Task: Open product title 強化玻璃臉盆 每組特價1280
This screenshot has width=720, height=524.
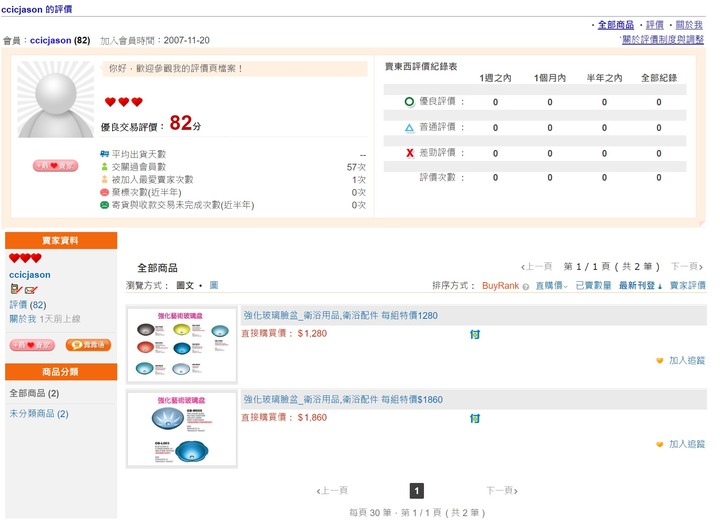Action: [340, 316]
